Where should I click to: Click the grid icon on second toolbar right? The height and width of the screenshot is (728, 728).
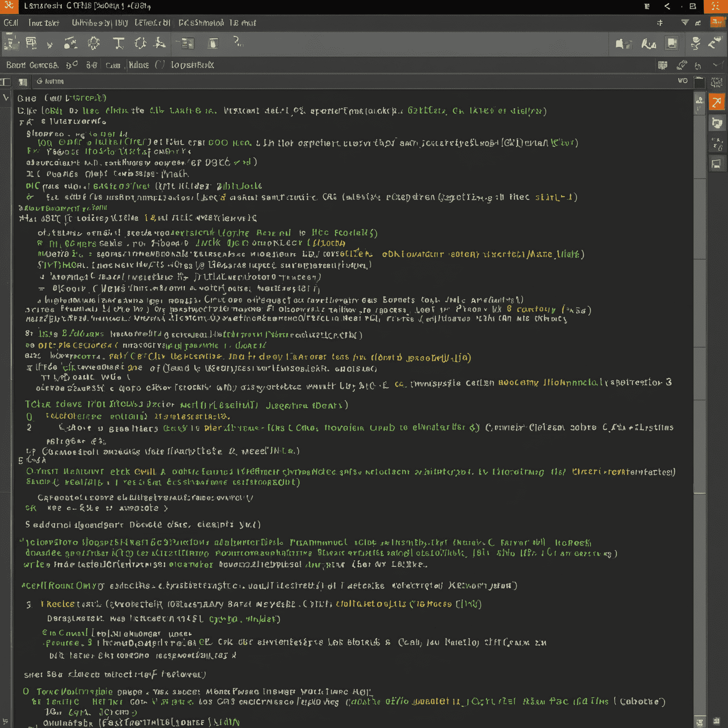coord(663,65)
